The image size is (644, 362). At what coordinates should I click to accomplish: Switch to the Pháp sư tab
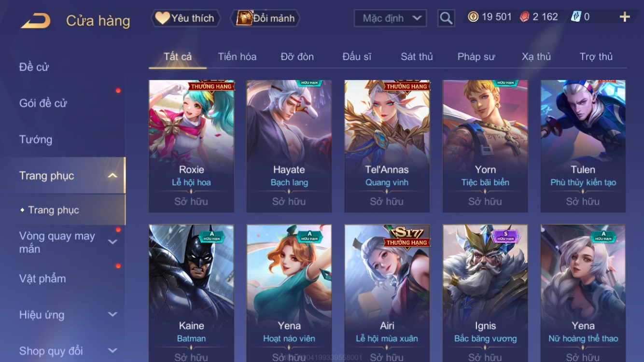tap(476, 56)
